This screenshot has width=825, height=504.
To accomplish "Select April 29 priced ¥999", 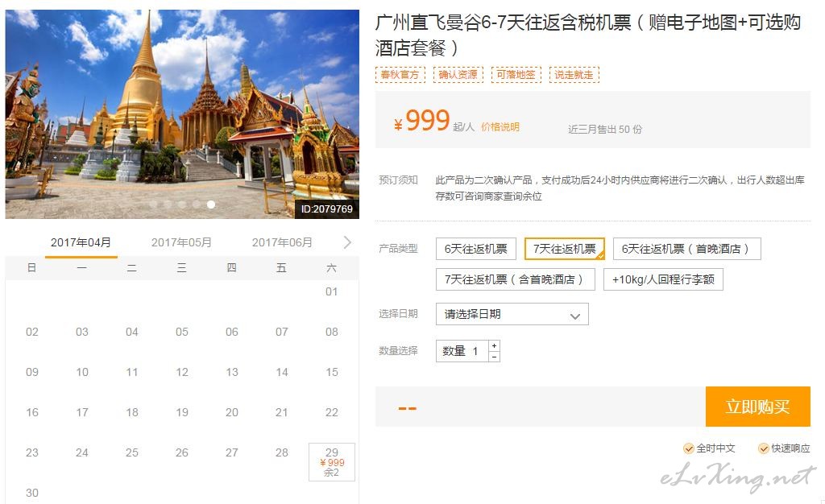I will (x=332, y=462).
